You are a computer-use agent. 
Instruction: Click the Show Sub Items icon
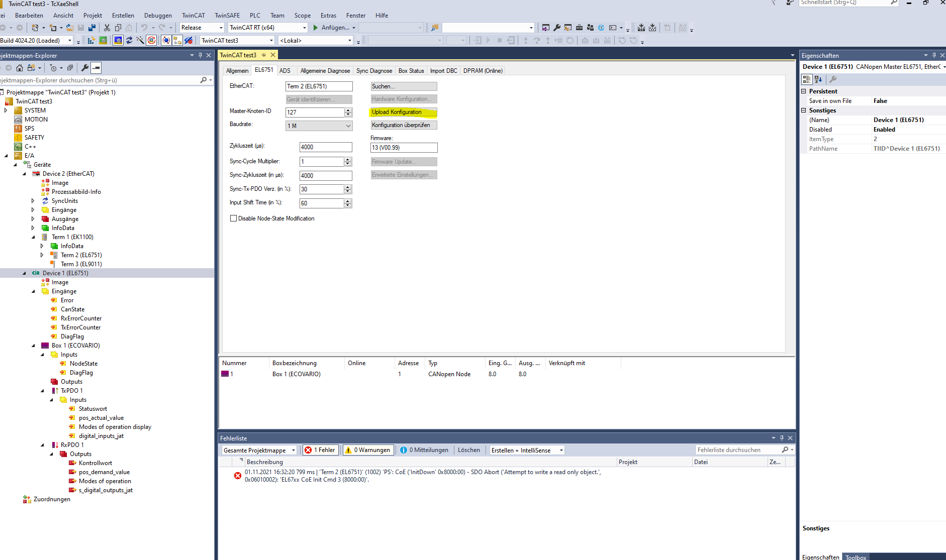(x=177, y=40)
